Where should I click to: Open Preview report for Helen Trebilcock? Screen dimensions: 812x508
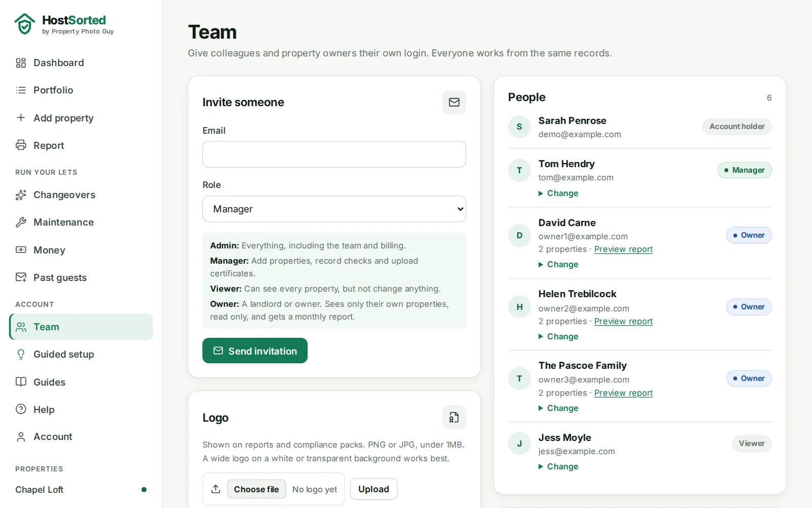coord(623,322)
